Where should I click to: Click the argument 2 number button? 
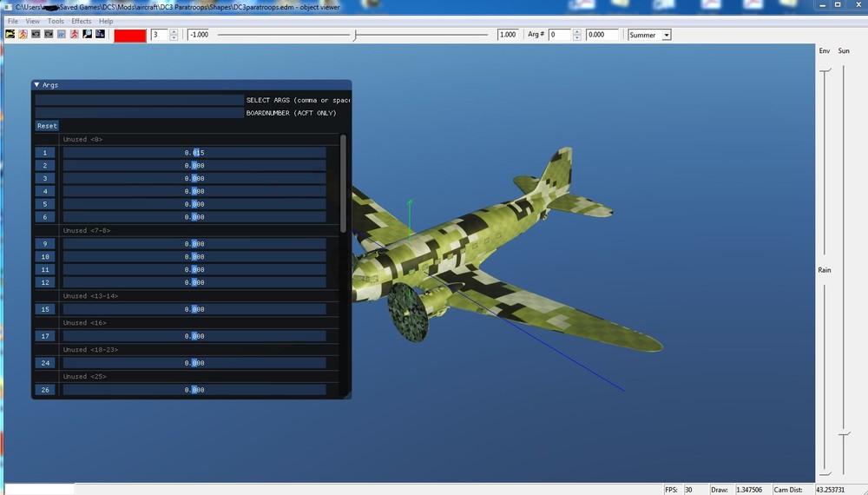point(45,165)
